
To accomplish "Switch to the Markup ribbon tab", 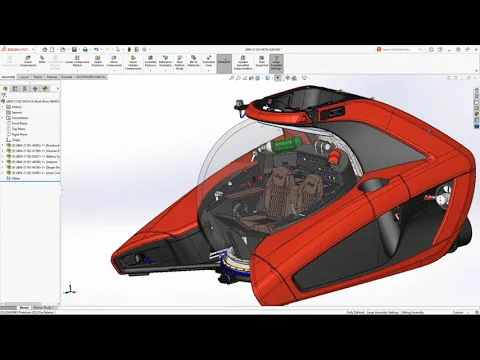I will [x=52, y=77].
